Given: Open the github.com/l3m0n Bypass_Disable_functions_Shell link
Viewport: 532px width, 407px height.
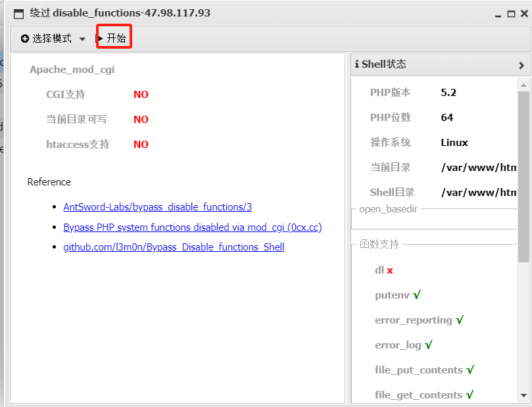Looking at the screenshot, I should (174, 247).
